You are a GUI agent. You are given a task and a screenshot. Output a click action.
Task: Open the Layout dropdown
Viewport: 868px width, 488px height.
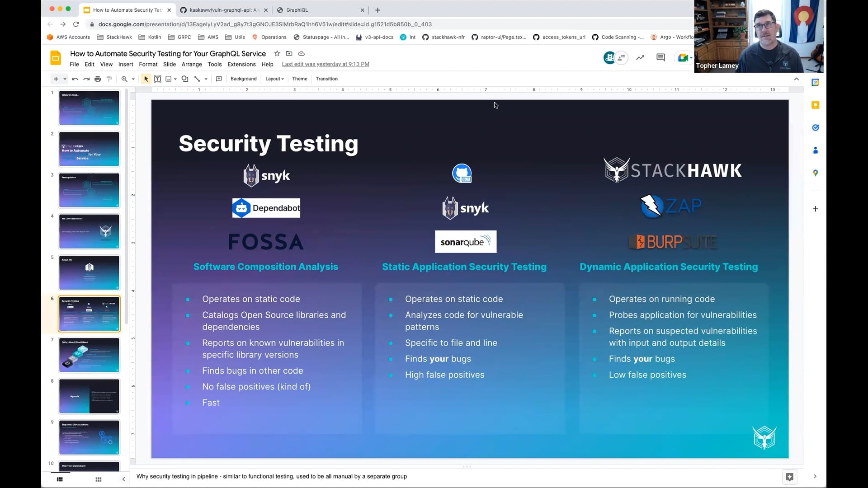coord(274,79)
